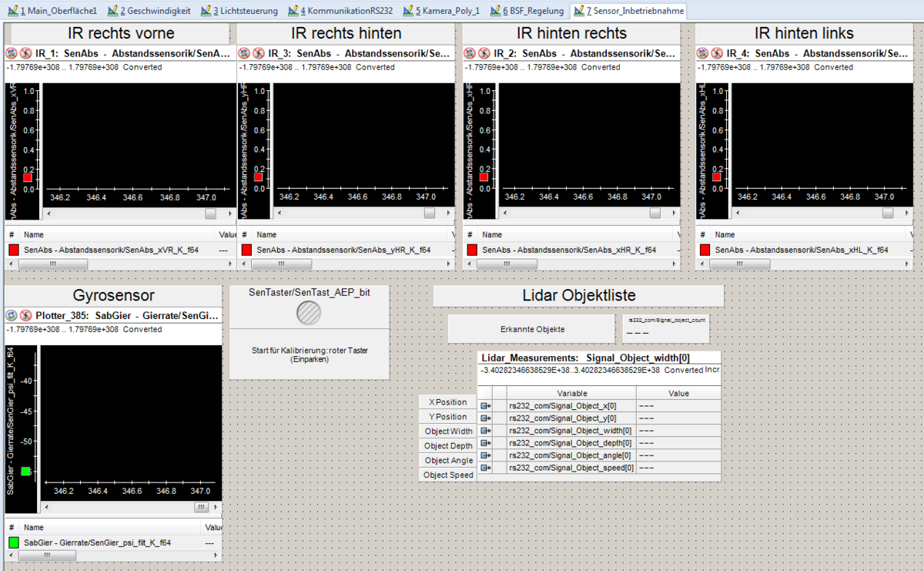Click right scroll arrow under Gyrosensor plot
Screen dimensions: 924x571
(215, 507)
